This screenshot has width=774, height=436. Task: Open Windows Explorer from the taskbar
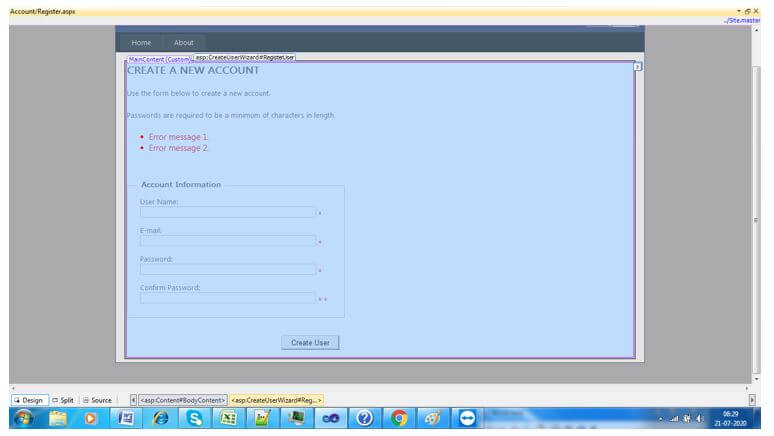pos(58,419)
